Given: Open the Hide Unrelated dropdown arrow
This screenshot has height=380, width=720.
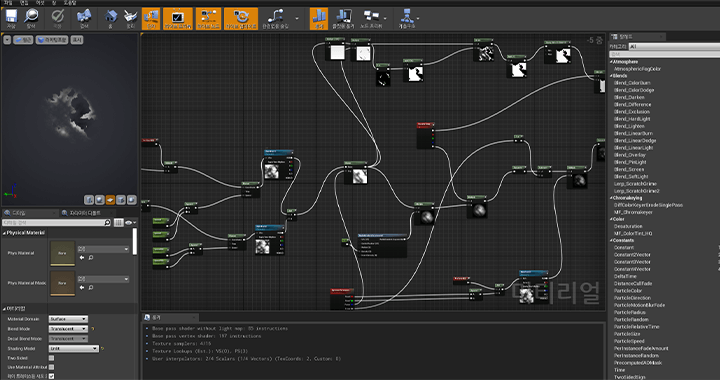Looking at the screenshot, I should click(297, 18).
